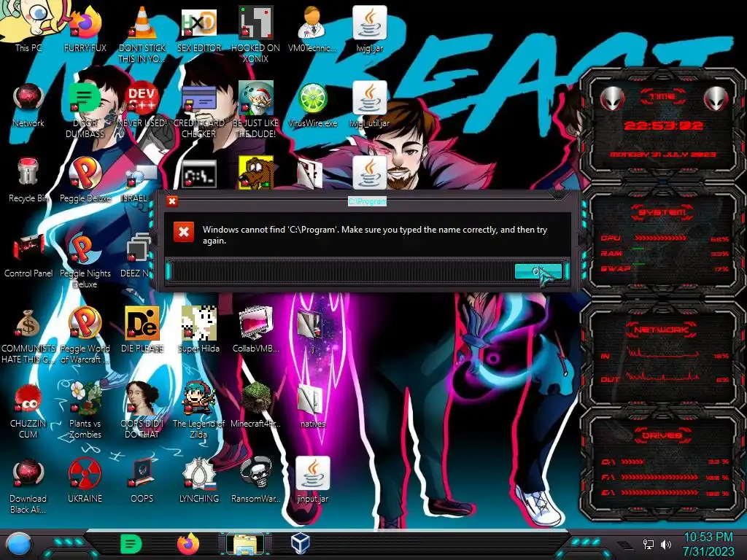Screen dimensions: 747x560
Task: Open the volume speaker tray icon
Action: [665, 544]
